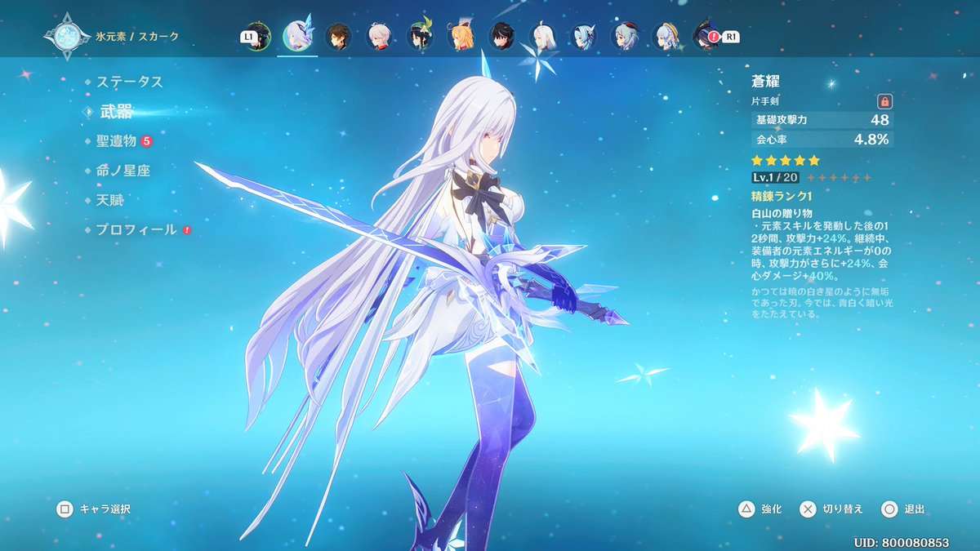Switch to Venti's green-hat portrait

[421, 36]
